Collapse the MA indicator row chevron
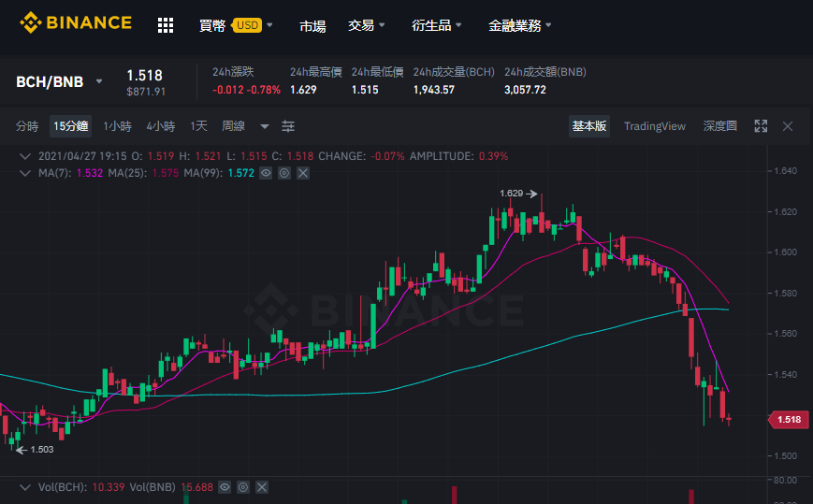The width and height of the screenshot is (813, 504). (24, 173)
